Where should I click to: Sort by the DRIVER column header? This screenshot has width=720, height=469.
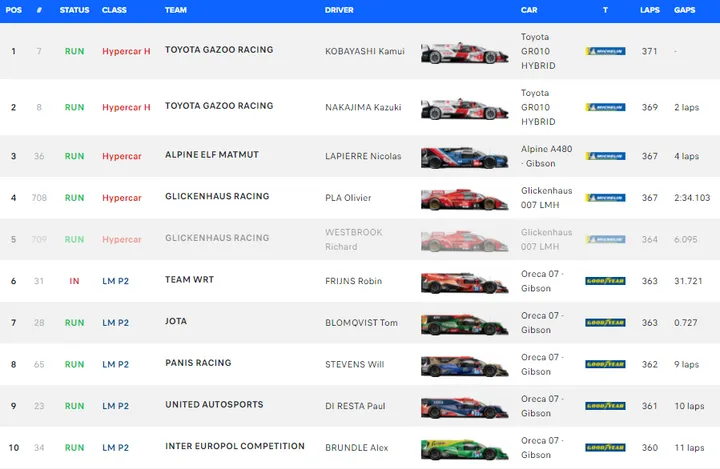coord(339,10)
